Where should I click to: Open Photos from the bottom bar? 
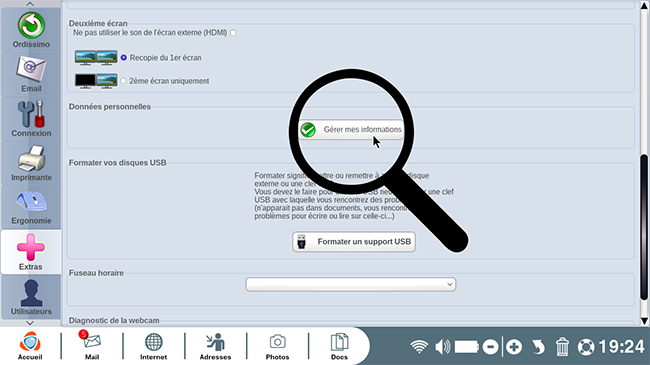click(277, 346)
